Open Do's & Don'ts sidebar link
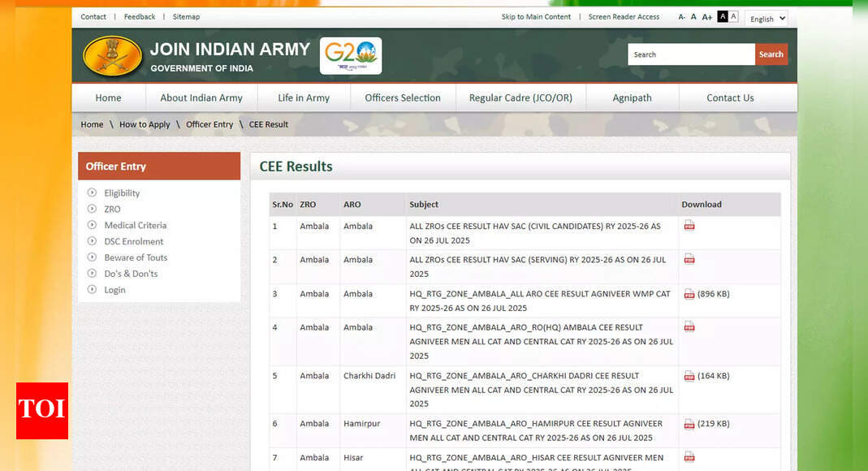 pyautogui.click(x=131, y=273)
